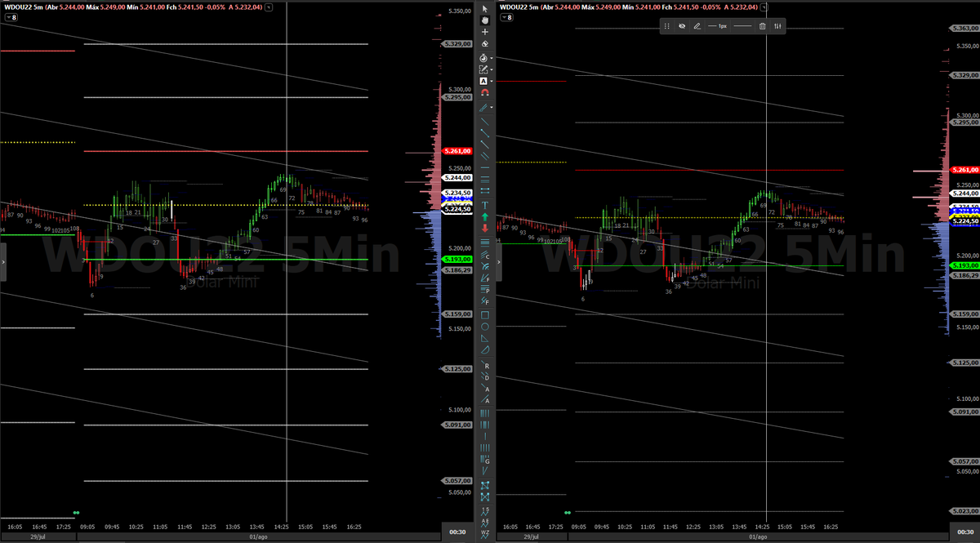Screen dimensions: 980x543
Task: Select the single horizontal line tool
Action: pos(484,167)
